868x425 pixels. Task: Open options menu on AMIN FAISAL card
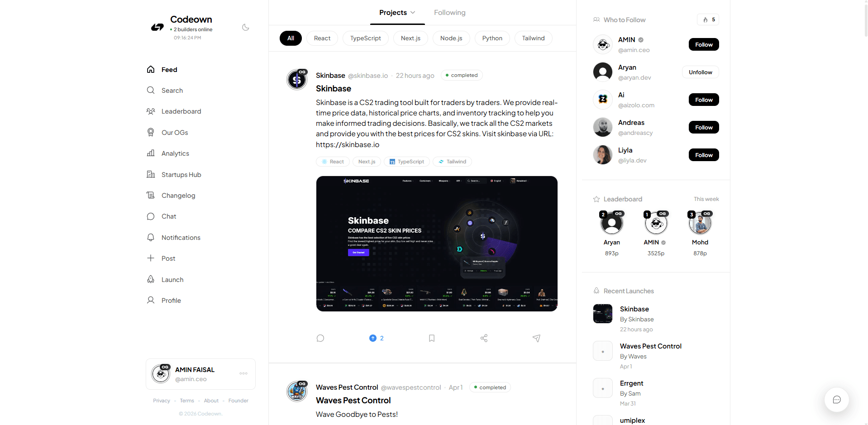click(x=243, y=373)
